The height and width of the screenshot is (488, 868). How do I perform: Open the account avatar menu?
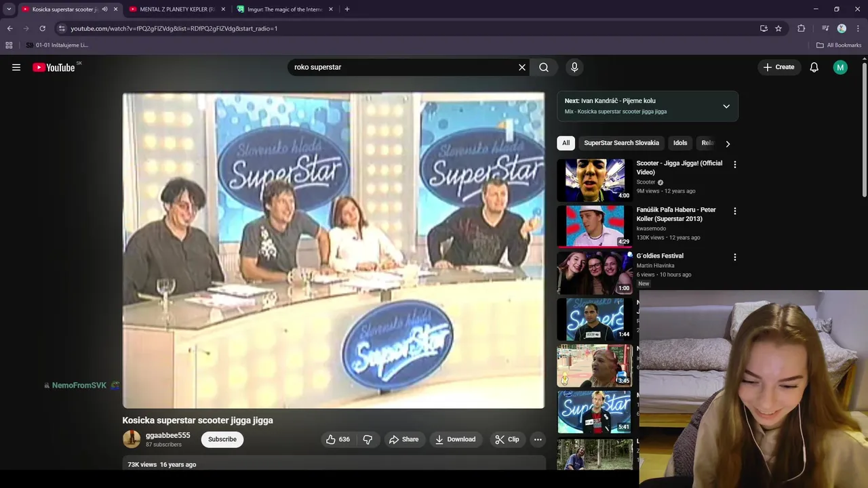[x=840, y=67]
